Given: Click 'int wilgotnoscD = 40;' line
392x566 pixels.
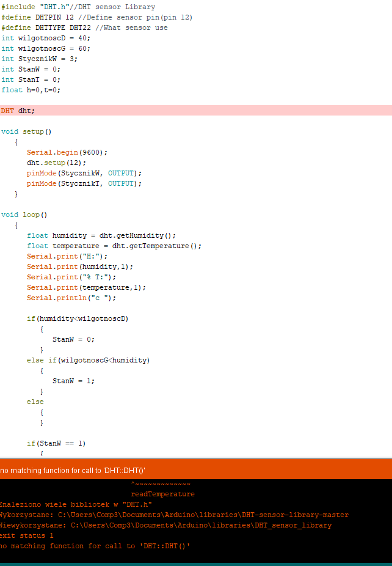Looking at the screenshot, I should [46, 38].
